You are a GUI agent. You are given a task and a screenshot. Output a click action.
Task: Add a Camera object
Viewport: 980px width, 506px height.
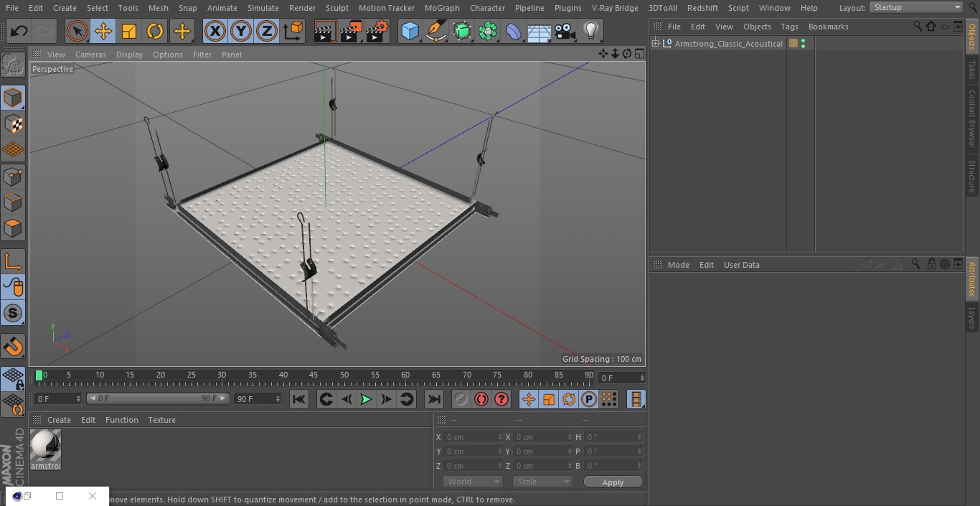pyautogui.click(x=565, y=31)
